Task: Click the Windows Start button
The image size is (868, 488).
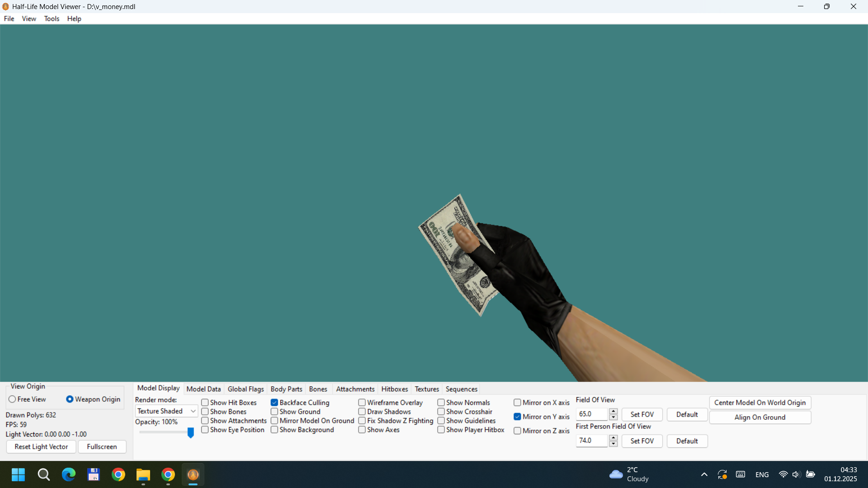Action: tap(19, 475)
